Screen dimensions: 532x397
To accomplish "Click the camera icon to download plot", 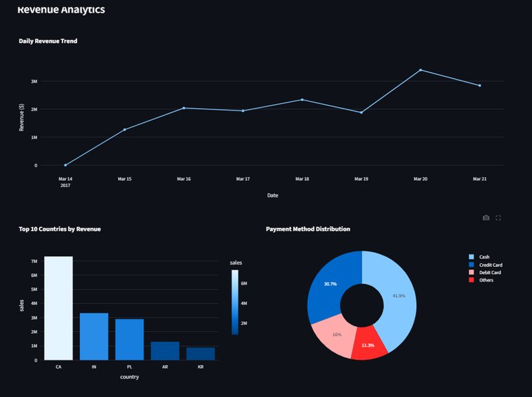I will [x=486, y=218].
